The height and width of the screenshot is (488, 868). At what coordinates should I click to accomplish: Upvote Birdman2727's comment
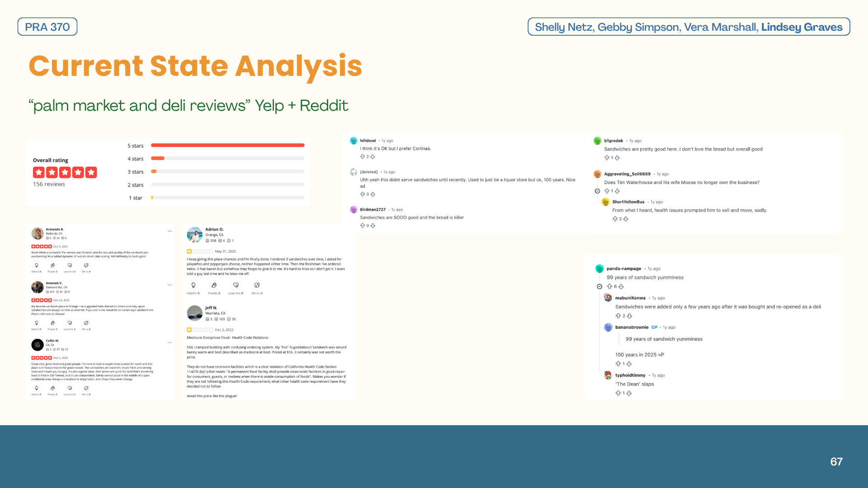pyautogui.click(x=363, y=225)
